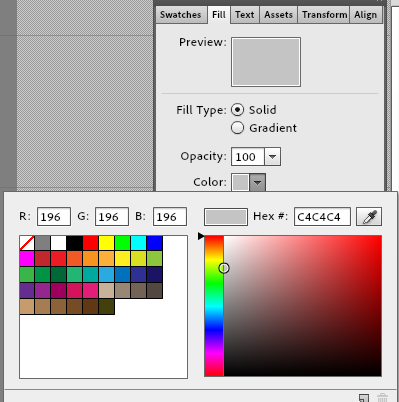Choose the dark olive swatch ending fifth row
The width and height of the screenshot is (399, 402).
(107, 307)
